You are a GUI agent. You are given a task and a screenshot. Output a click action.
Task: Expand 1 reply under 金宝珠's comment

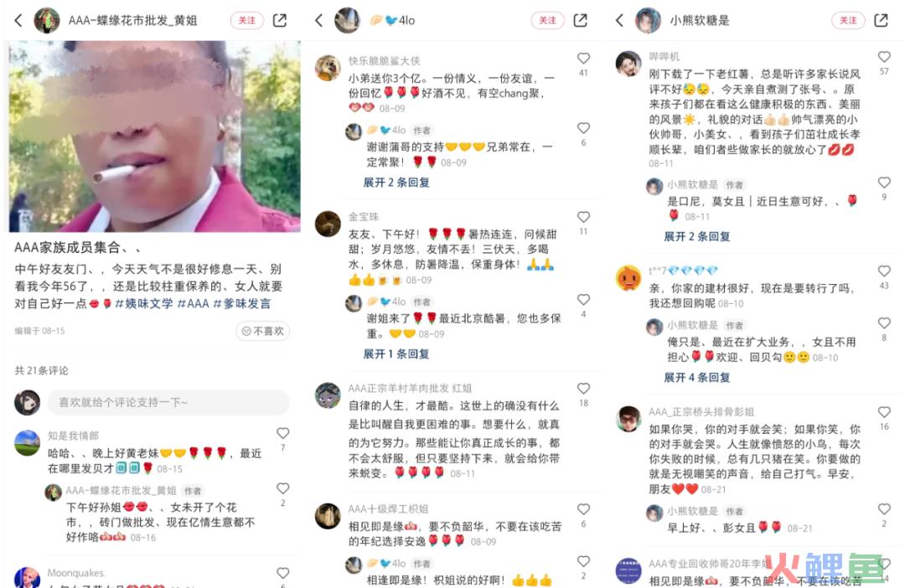pos(396,353)
